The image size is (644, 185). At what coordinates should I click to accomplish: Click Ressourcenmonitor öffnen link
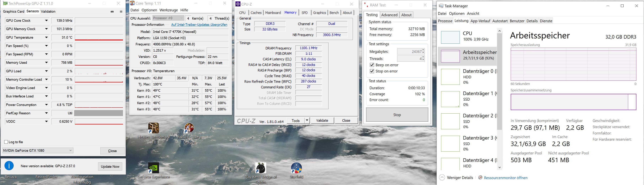click(506, 178)
